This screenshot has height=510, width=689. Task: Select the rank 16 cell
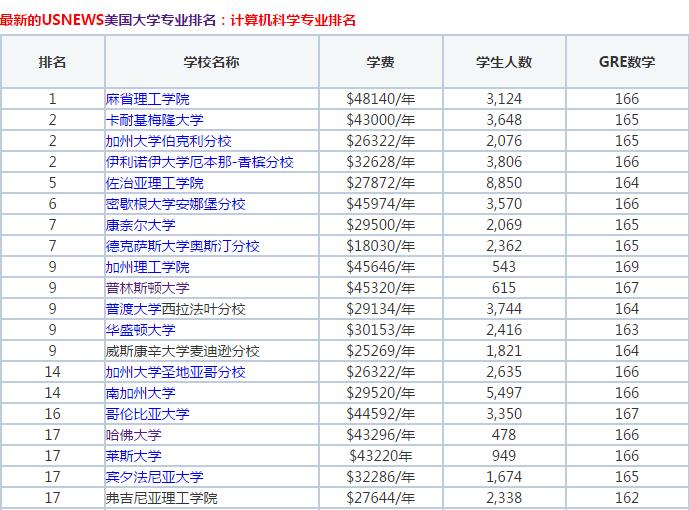tap(52, 414)
